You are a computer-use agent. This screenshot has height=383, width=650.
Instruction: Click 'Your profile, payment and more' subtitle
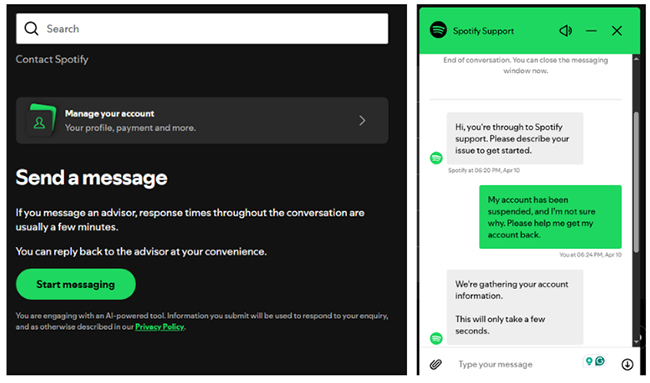click(130, 128)
